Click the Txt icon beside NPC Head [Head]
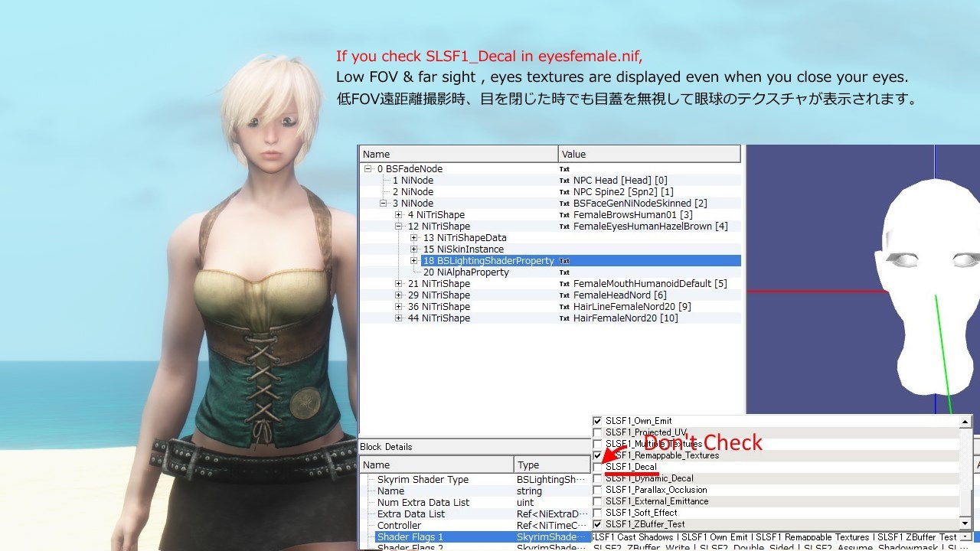The image size is (980, 551). (564, 181)
